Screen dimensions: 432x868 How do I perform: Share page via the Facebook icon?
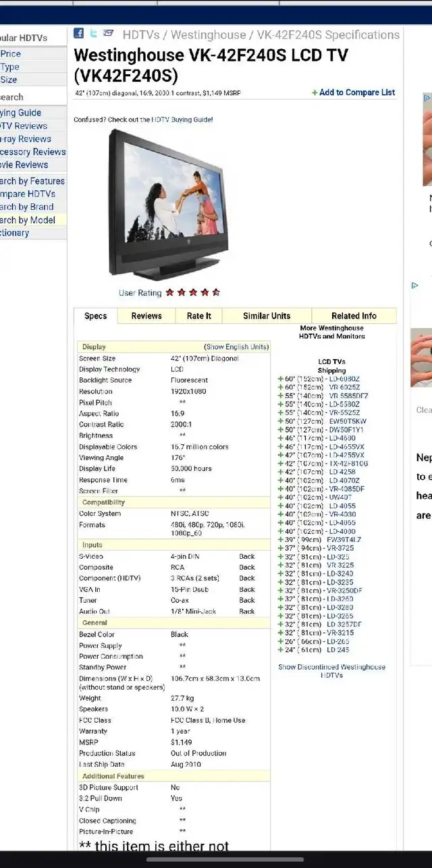(78, 34)
